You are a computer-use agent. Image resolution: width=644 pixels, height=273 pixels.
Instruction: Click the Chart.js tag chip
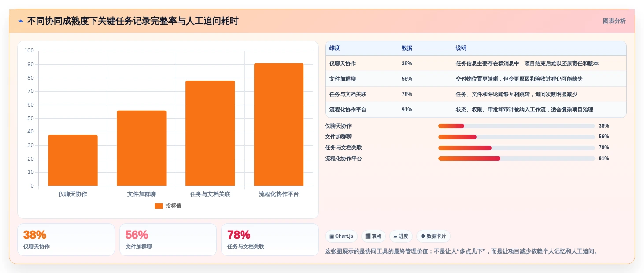click(341, 236)
